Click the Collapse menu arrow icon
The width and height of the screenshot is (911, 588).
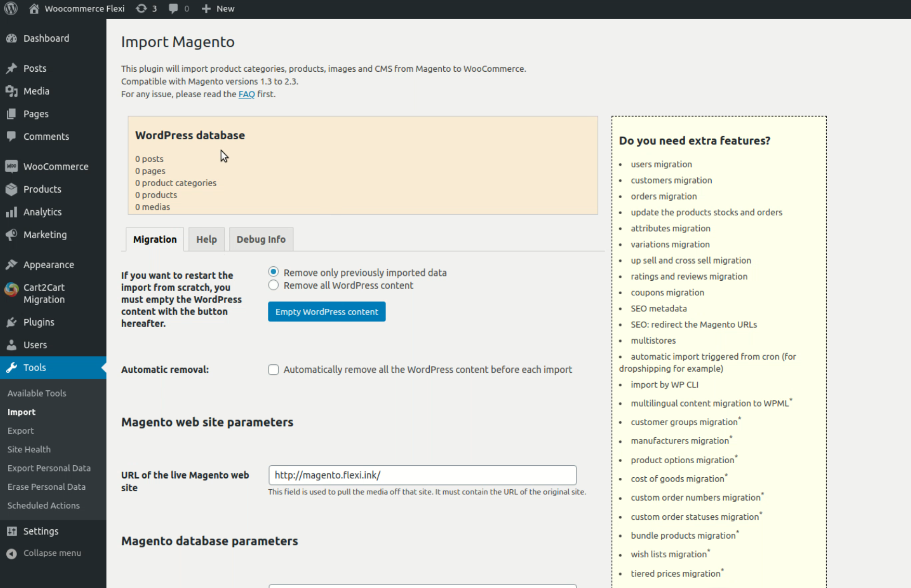point(11,554)
